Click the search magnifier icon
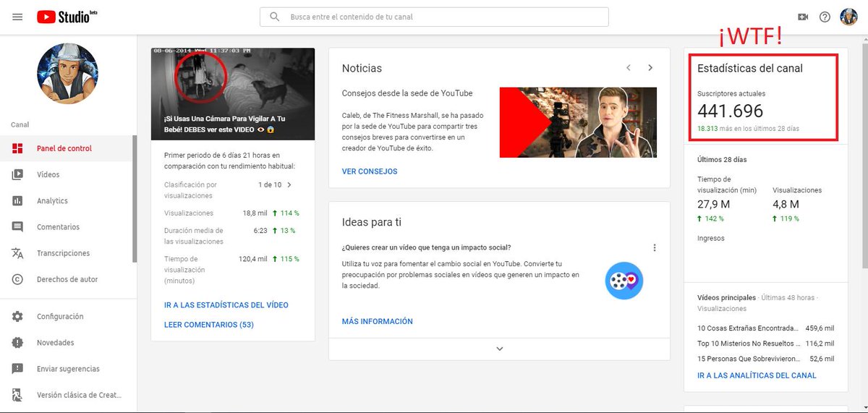Screen dimensions: 868x413 coord(275,17)
